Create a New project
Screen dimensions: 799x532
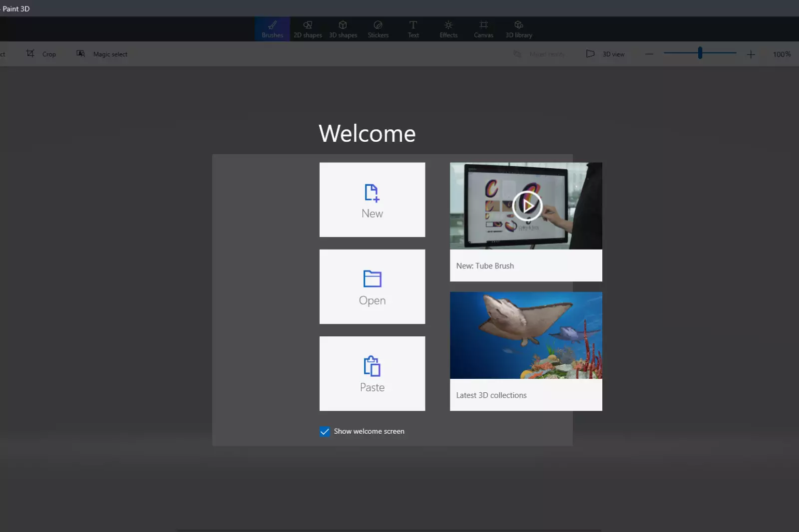coord(372,200)
